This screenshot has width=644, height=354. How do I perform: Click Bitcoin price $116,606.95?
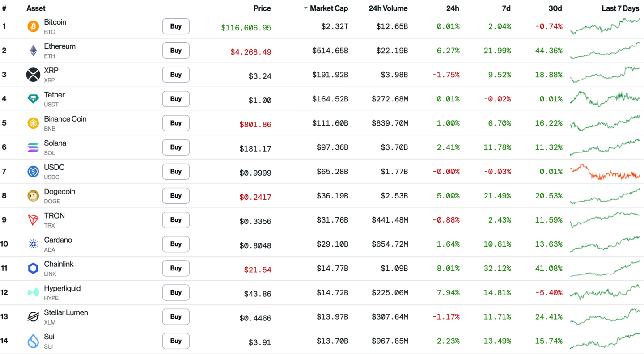[246, 28]
